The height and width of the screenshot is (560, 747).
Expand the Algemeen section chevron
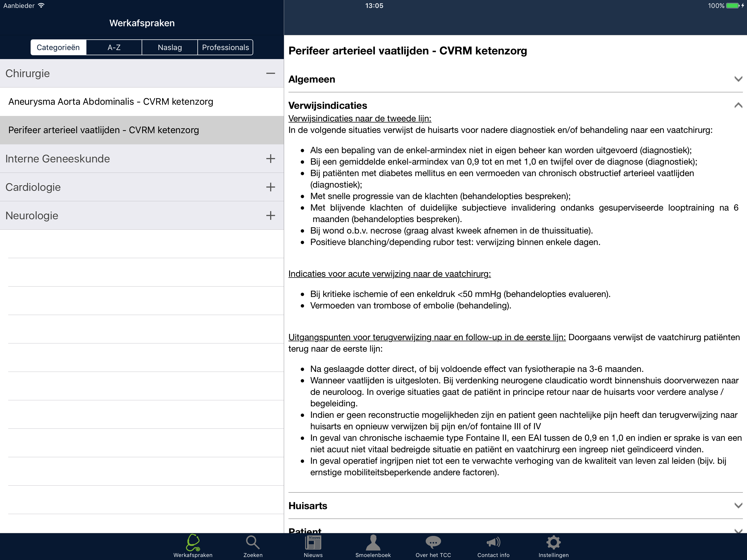point(738,79)
